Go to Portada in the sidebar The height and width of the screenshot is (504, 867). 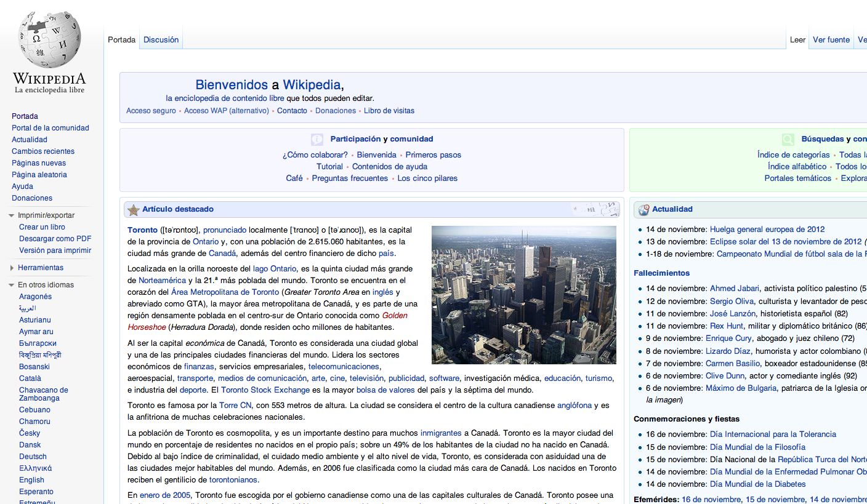(x=25, y=116)
